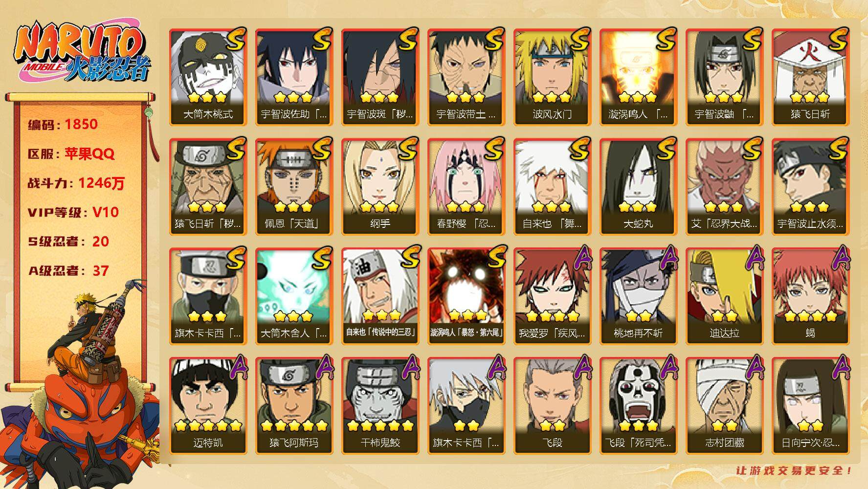Select the 蝎 character portrait
The height and width of the screenshot is (489, 868).
coord(811,296)
